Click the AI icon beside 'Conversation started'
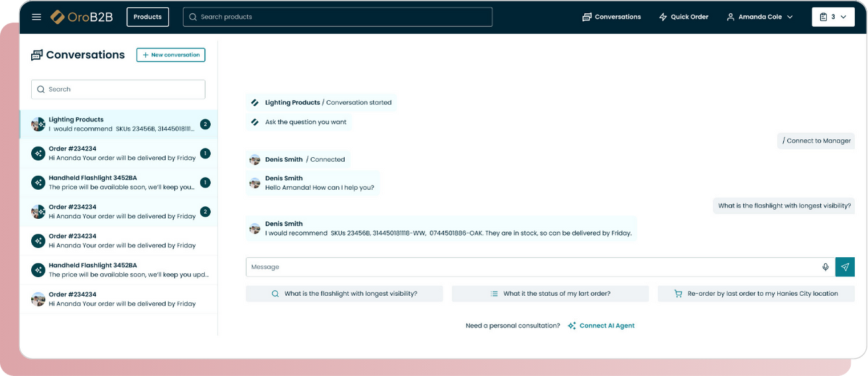This screenshot has height=376, width=868. (255, 103)
